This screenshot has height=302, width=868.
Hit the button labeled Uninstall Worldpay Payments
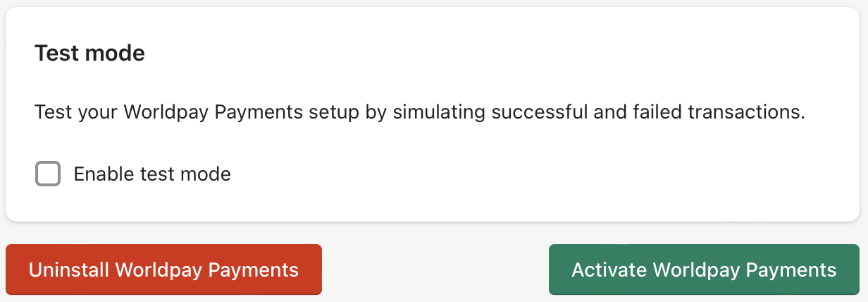pos(163,270)
